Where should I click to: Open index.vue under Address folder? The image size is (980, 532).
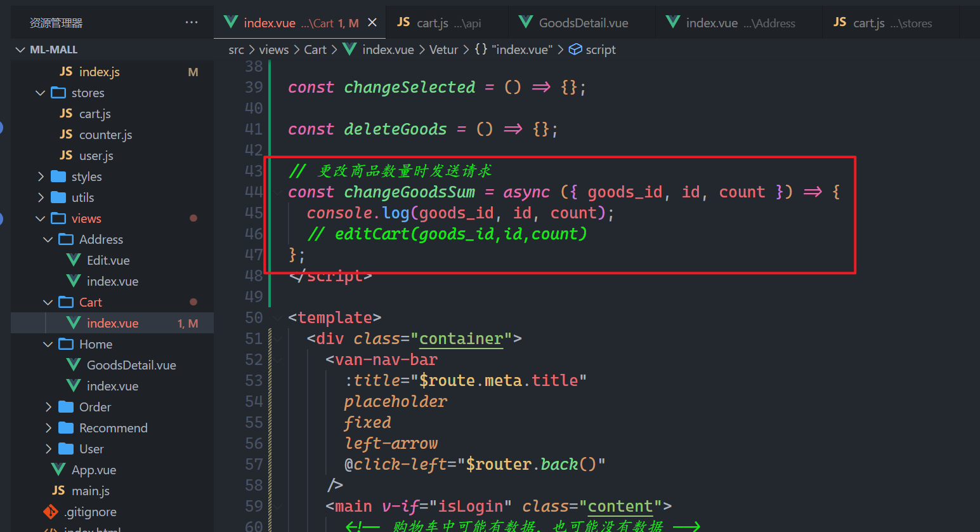(x=112, y=281)
